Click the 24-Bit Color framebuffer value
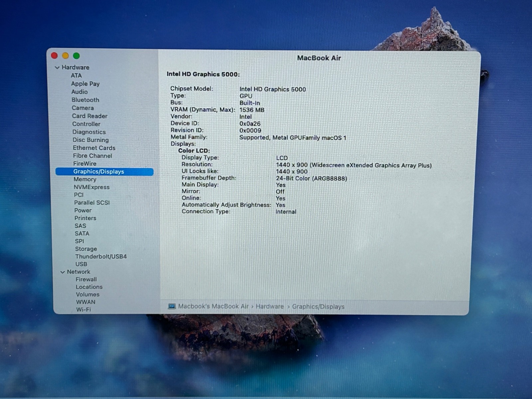Screen dimensions: 532x399 coord(311,179)
